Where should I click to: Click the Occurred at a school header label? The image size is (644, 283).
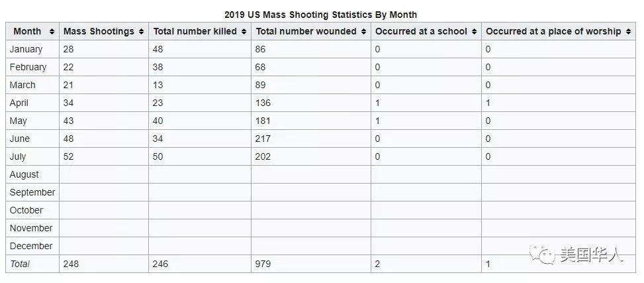pyautogui.click(x=421, y=32)
